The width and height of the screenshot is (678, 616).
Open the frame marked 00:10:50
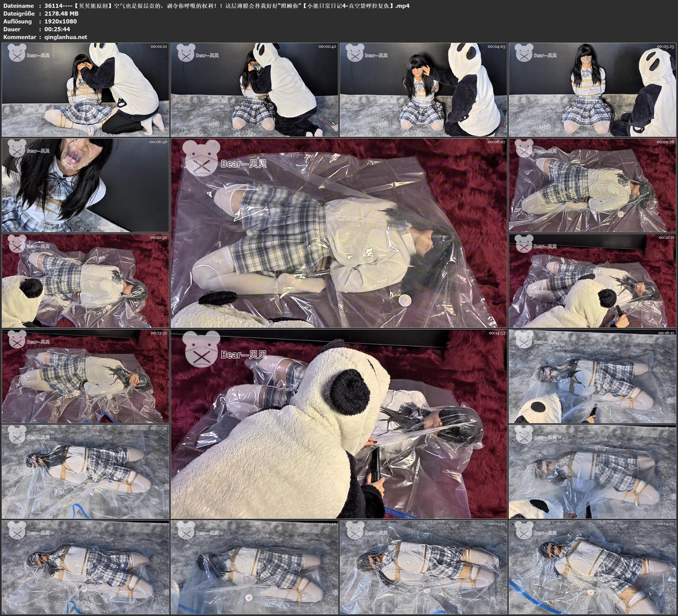tap(85, 281)
